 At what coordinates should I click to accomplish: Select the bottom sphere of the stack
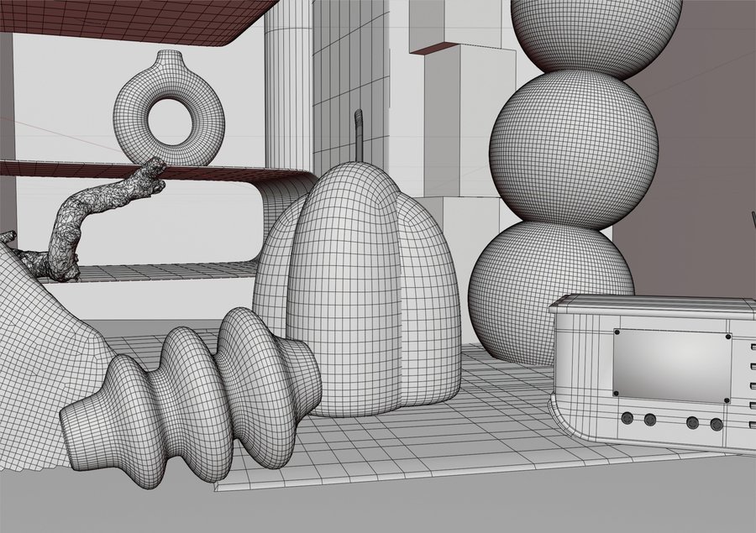click(550, 292)
